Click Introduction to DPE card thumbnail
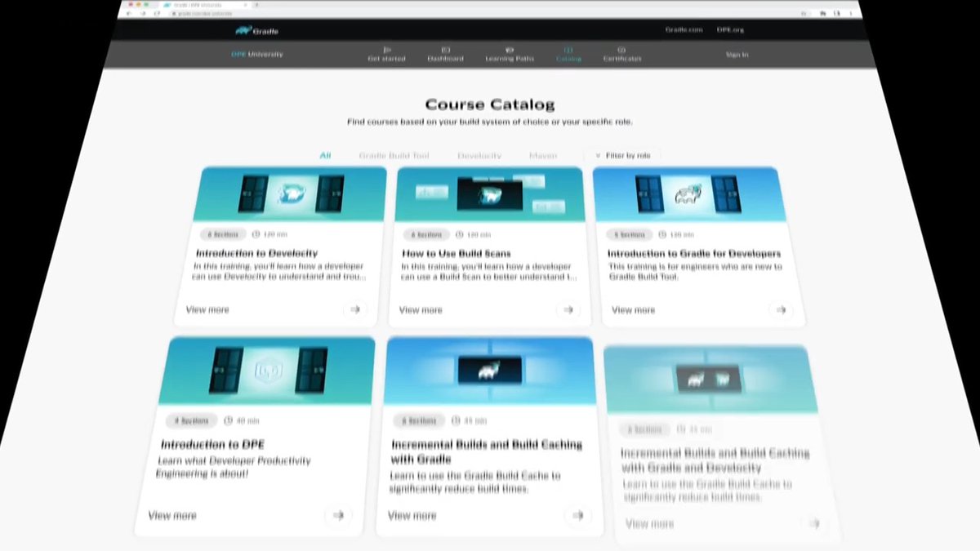 tap(265, 370)
